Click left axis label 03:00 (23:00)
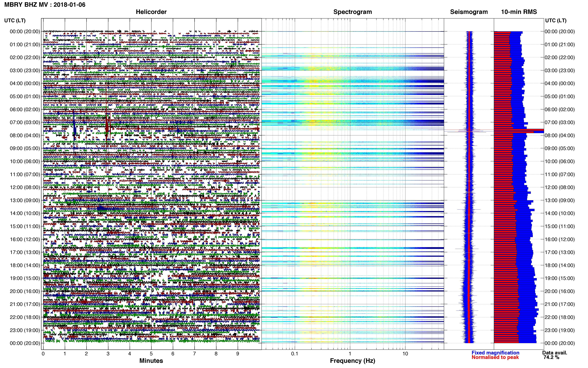 [25, 70]
